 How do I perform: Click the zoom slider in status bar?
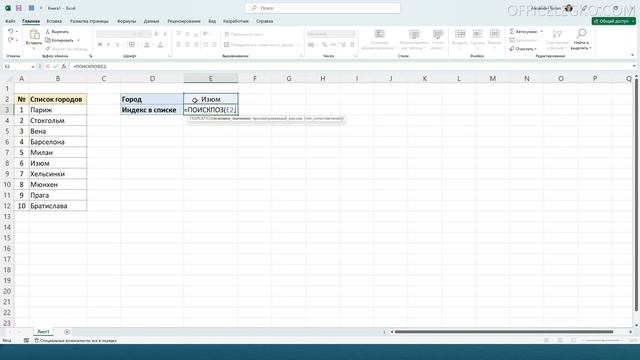[x=603, y=340]
